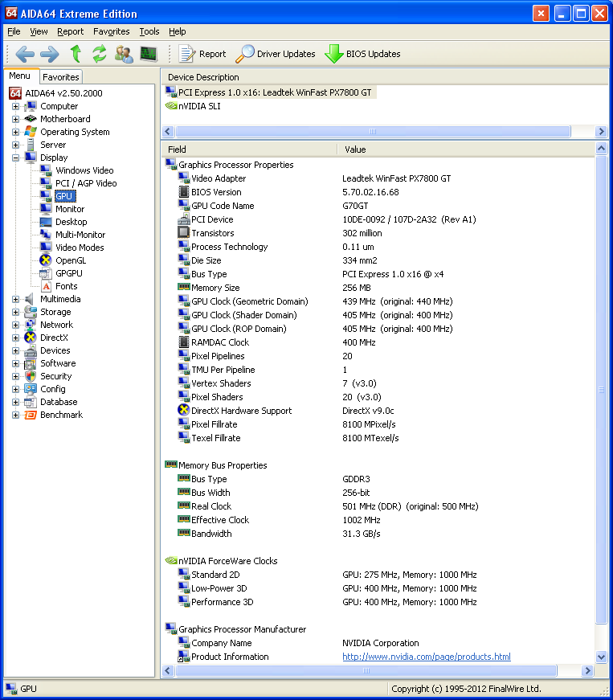Click the device list horizontal scrollbar thumb

click(374, 131)
